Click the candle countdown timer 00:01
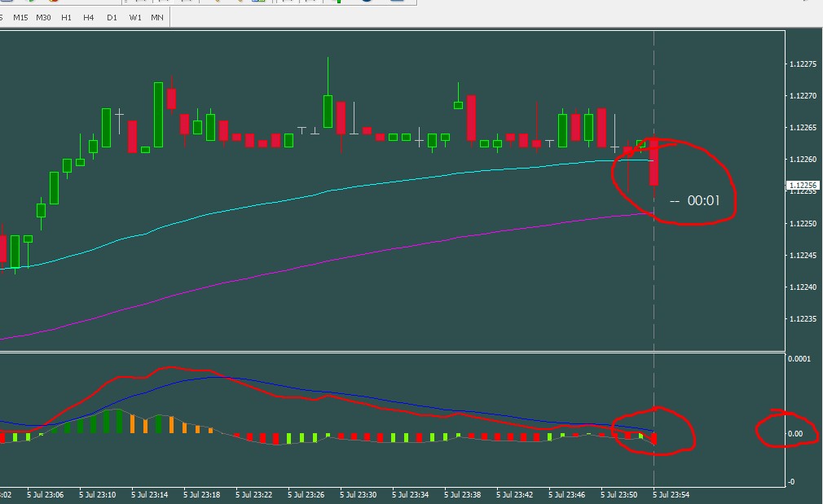 point(703,200)
